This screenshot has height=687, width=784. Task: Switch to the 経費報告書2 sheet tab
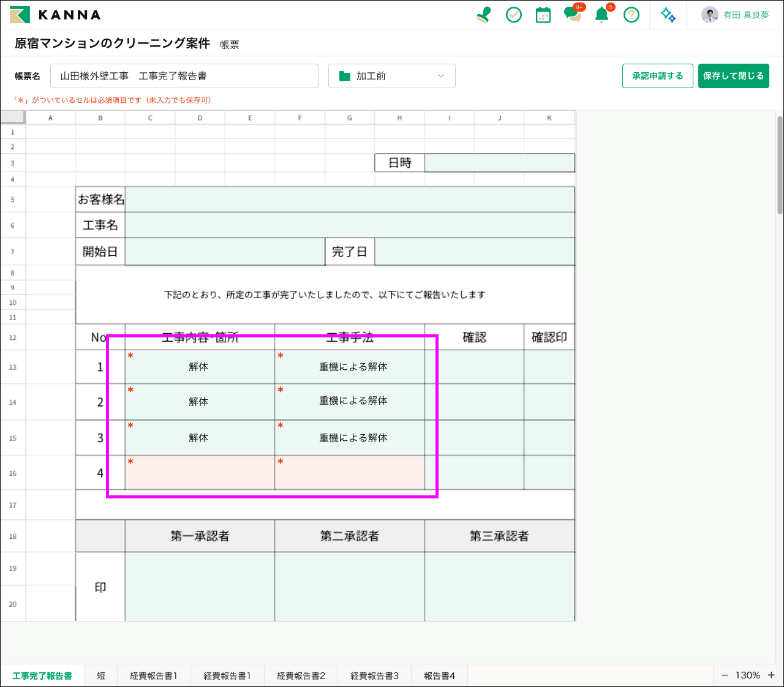[x=301, y=675]
